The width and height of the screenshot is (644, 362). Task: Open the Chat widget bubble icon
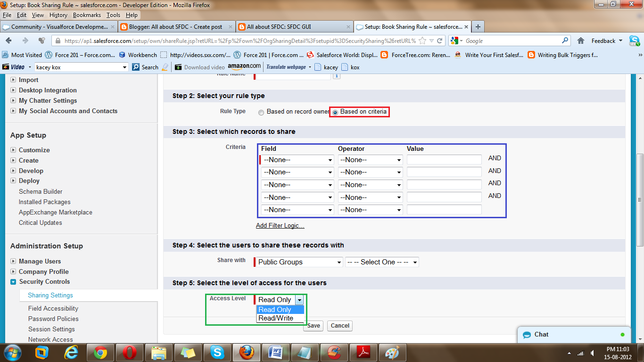[x=527, y=335]
